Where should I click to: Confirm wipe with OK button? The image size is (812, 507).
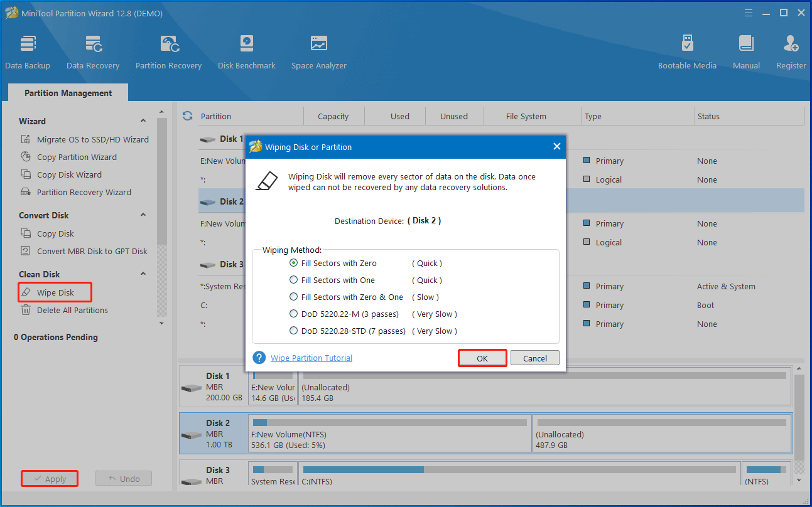[482, 358]
